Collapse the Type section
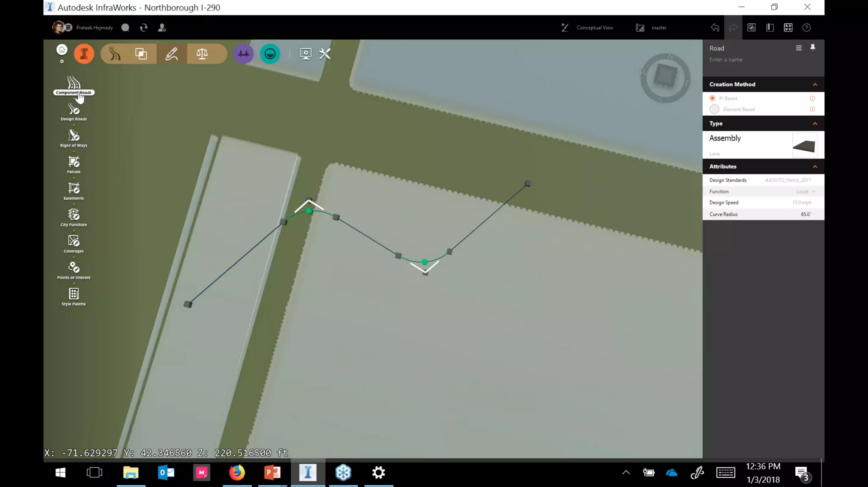This screenshot has height=487, width=868. (x=815, y=124)
